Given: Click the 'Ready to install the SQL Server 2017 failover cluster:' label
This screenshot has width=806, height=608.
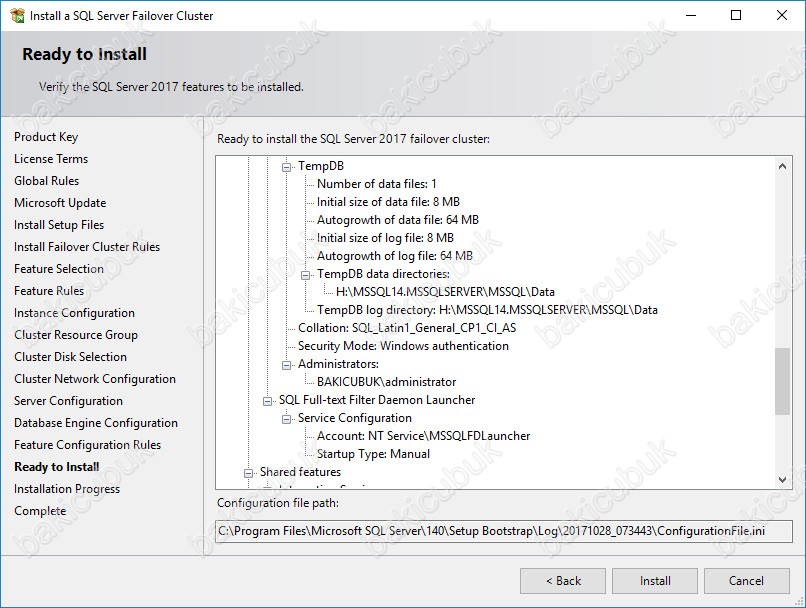Looking at the screenshot, I should (354, 139).
